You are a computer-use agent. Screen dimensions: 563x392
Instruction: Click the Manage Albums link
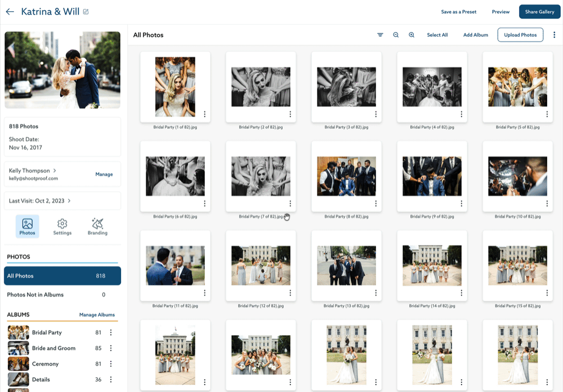pyautogui.click(x=97, y=315)
